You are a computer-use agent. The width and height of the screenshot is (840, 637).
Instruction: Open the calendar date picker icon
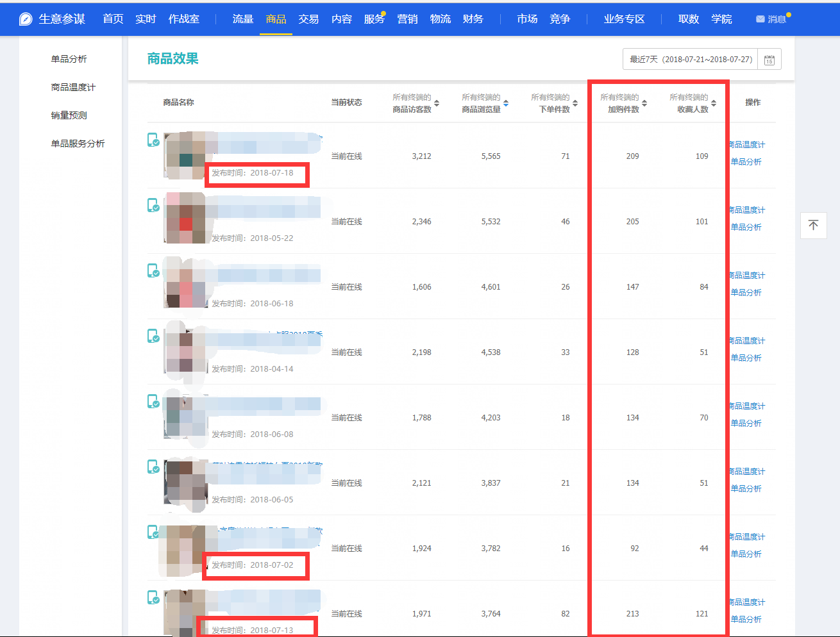tap(769, 60)
